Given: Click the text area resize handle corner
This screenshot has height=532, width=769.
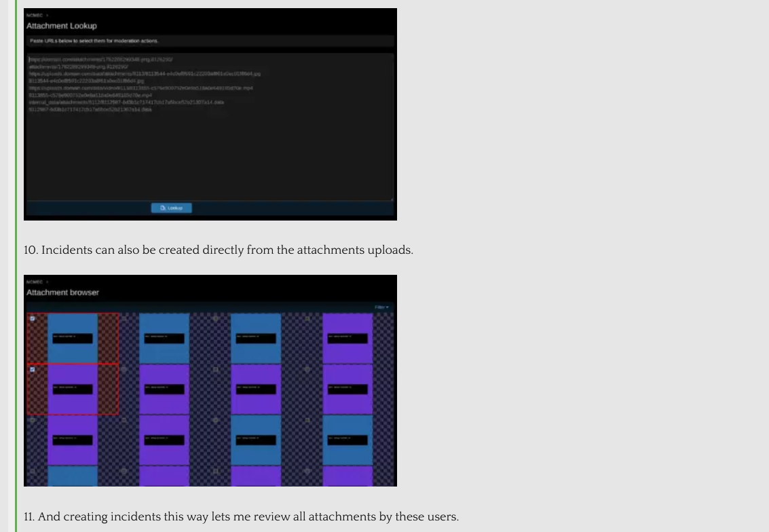Looking at the screenshot, I should pos(392,199).
